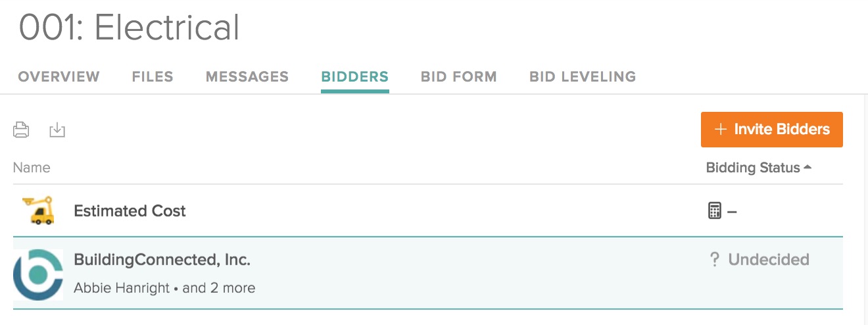Click the crane truck icon for Estimated Cost
The height and width of the screenshot is (325, 868).
[37, 211]
